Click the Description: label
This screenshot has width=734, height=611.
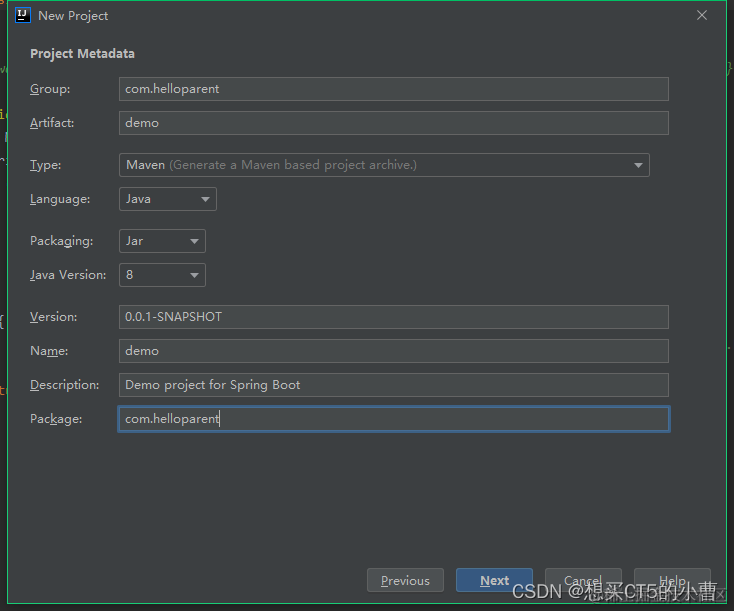point(65,385)
